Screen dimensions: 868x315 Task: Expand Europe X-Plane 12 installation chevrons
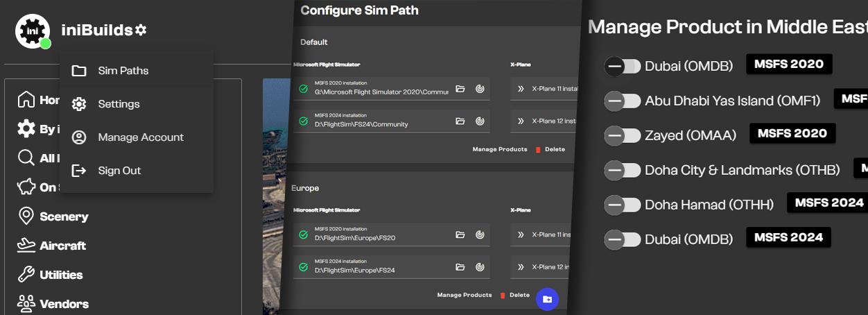tap(521, 267)
